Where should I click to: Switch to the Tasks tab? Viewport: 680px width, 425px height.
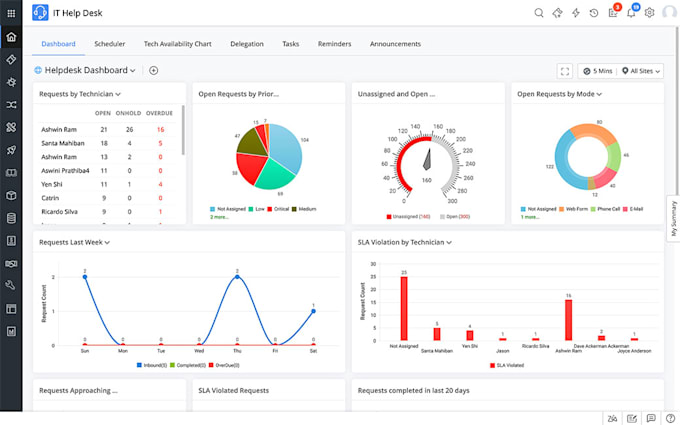(x=291, y=44)
